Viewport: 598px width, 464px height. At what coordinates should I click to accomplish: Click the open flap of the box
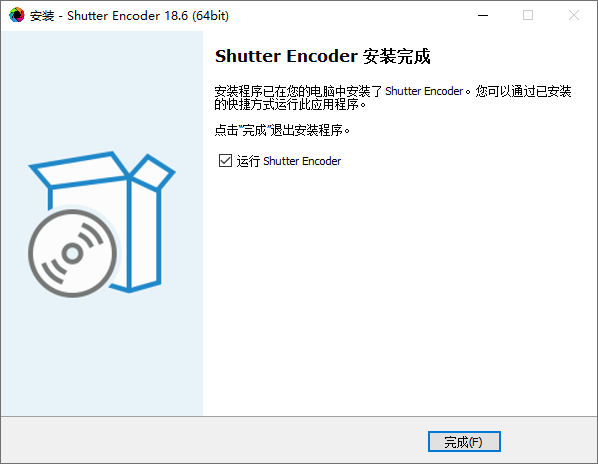[x=153, y=172]
